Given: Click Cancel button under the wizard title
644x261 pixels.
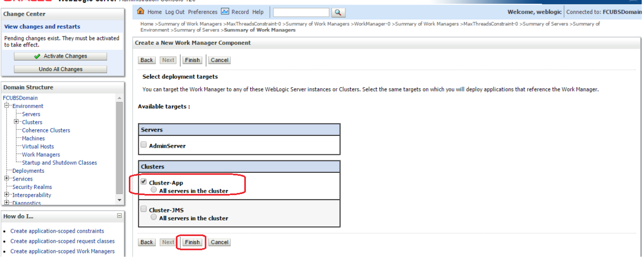Looking at the screenshot, I should [x=219, y=60].
